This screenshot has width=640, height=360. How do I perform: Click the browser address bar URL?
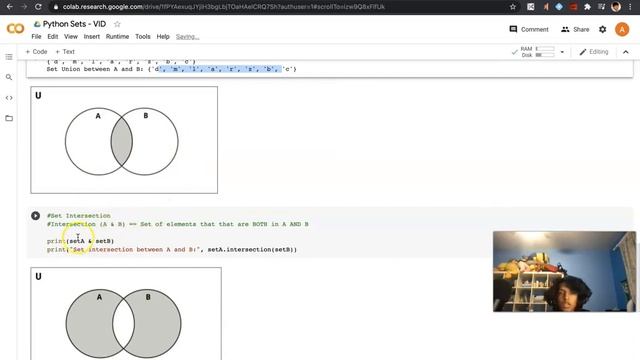(223, 7)
